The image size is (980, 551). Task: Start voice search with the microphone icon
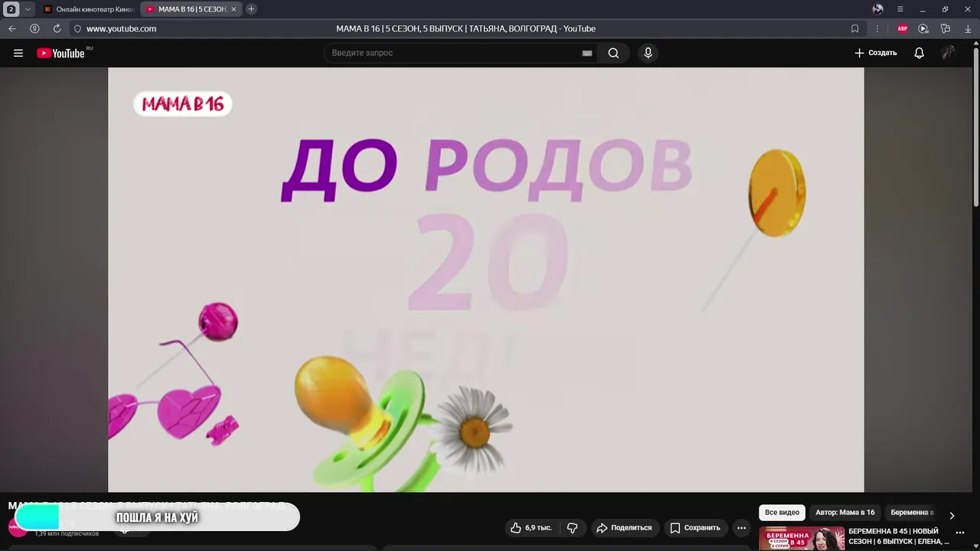click(648, 53)
